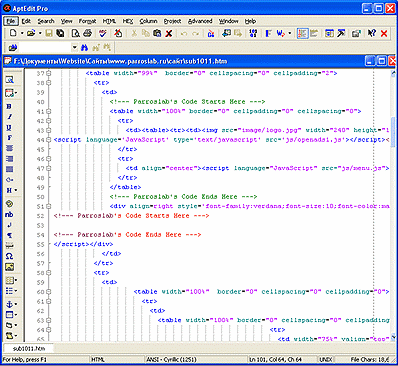Open the HTML menu

(109, 21)
